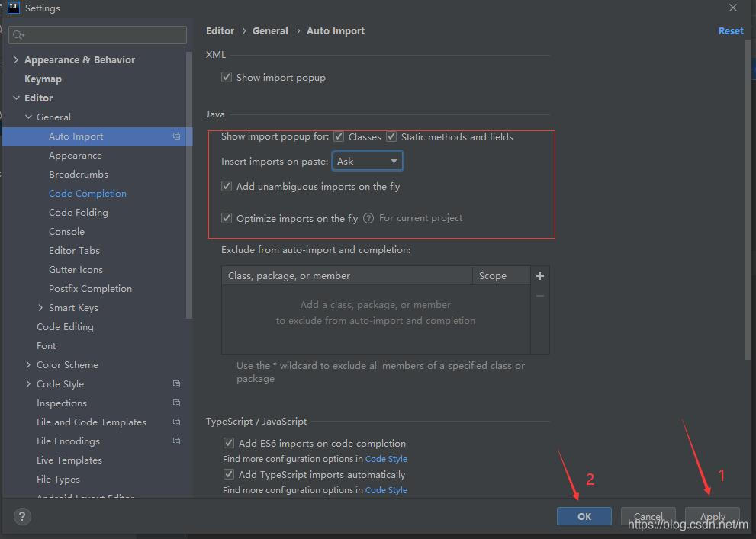Expand Appearance & Behavior section
The height and width of the screenshot is (539, 756).
(16, 59)
